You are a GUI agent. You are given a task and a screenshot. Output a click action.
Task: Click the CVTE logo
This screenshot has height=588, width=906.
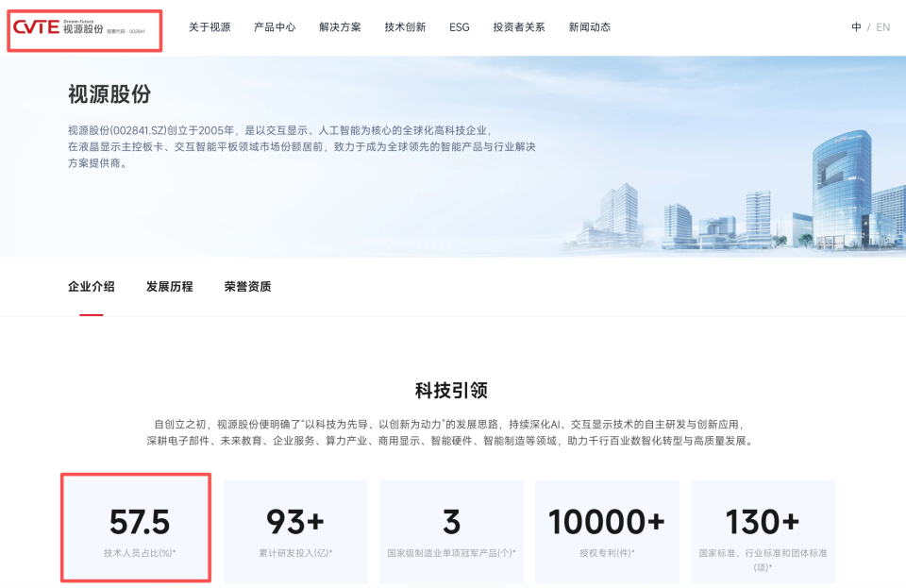pyautogui.click(x=57, y=27)
